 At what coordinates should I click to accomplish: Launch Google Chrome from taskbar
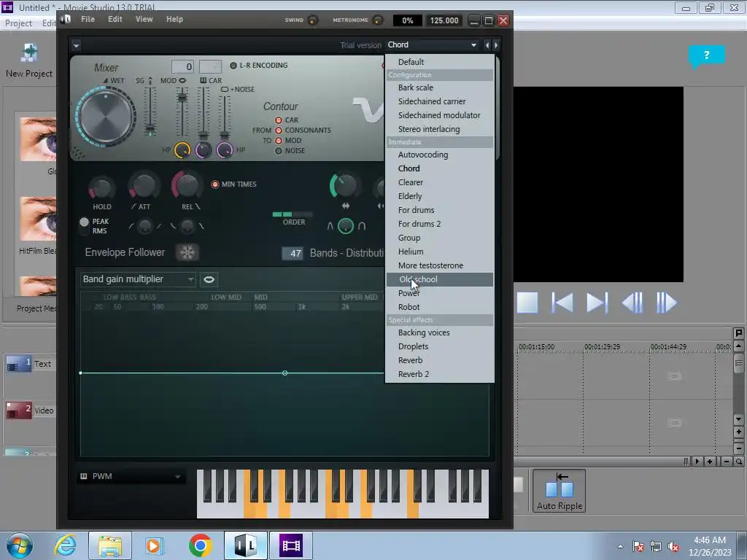[x=200, y=545]
